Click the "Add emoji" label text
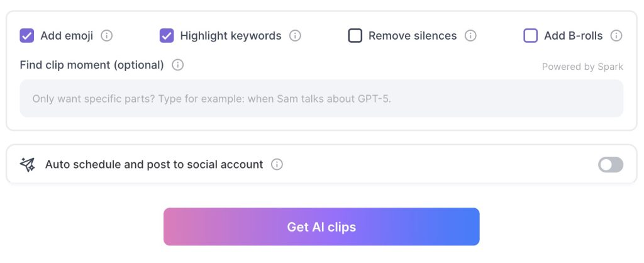644x263 pixels. pos(67,36)
